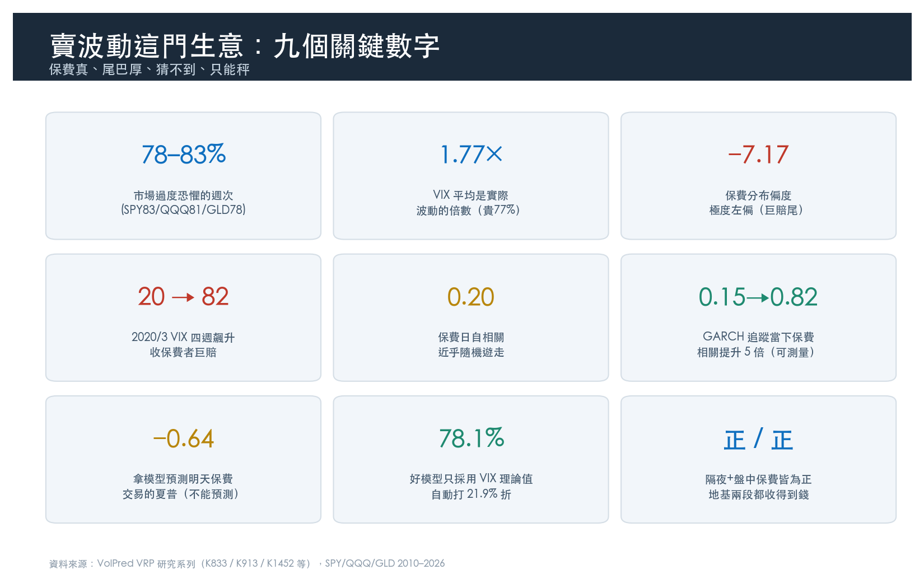Image resolution: width=924 pixels, height=588 pixels.
Task: Select the 0.20 value
Action: pos(471,297)
